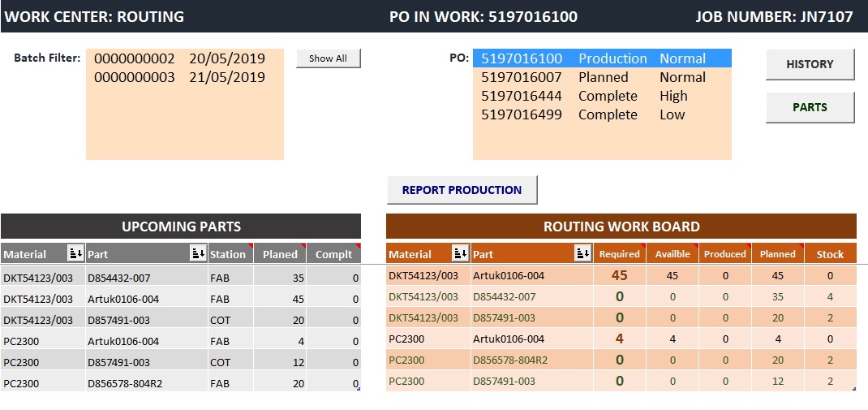Viewport: 868px width, 410px height.
Task: Sort Upcoming Parts by Part column
Action: click(x=198, y=254)
